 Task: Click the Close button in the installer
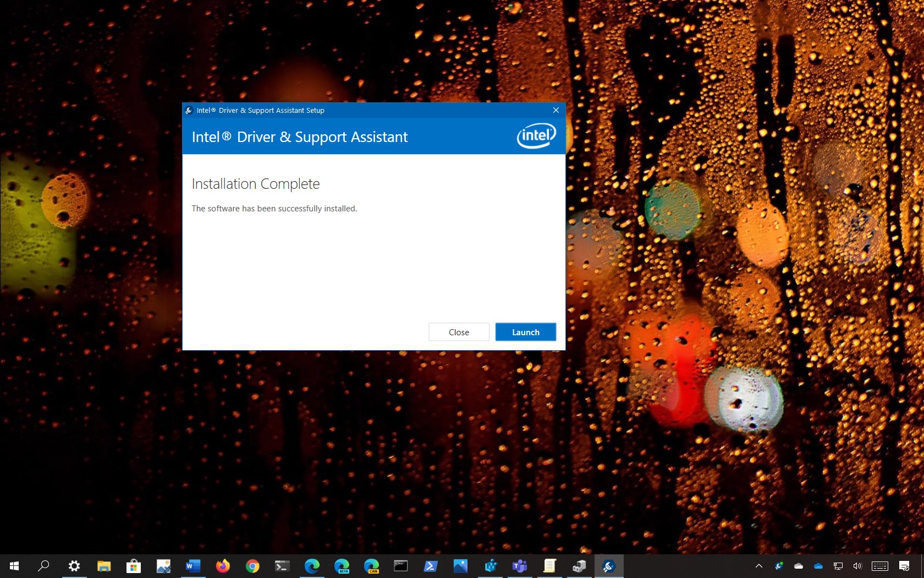tap(459, 332)
